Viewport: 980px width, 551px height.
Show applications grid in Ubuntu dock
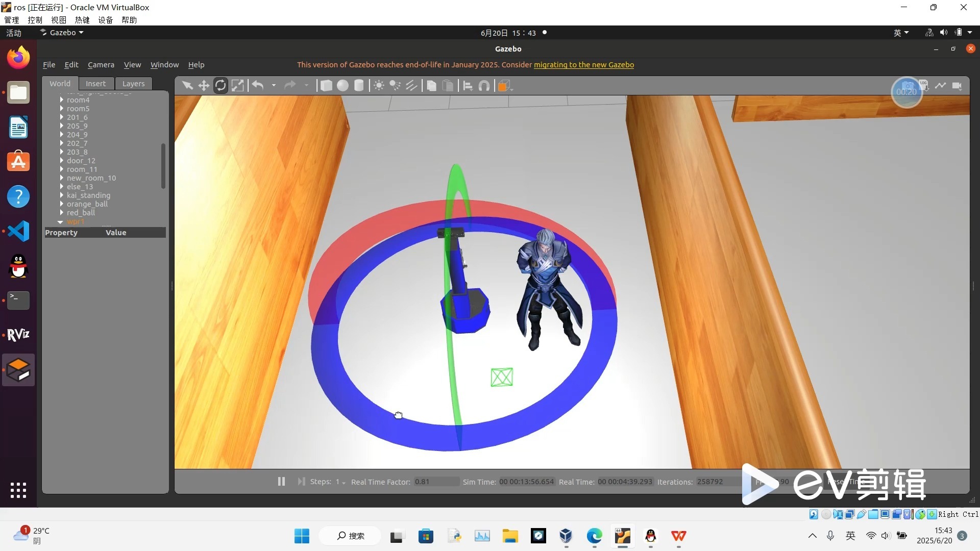18,490
